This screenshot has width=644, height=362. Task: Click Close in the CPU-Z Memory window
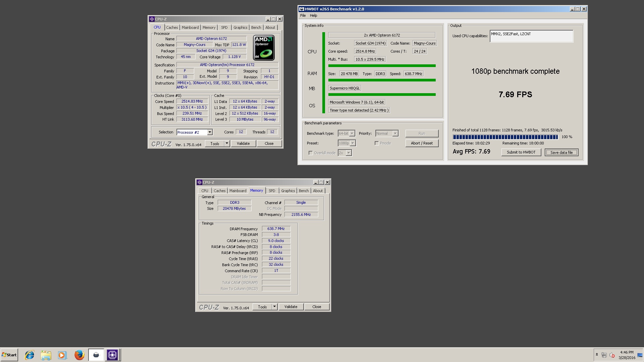point(317,307)
